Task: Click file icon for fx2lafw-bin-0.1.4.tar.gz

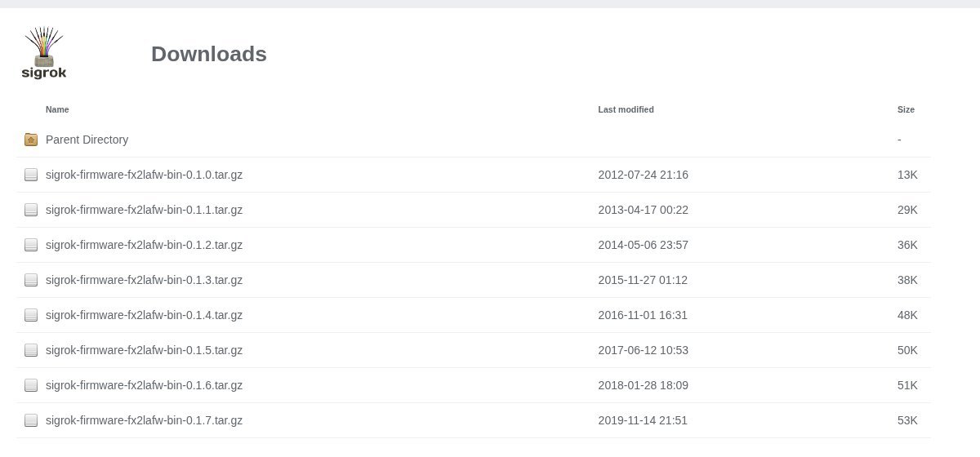Action: 31,315
